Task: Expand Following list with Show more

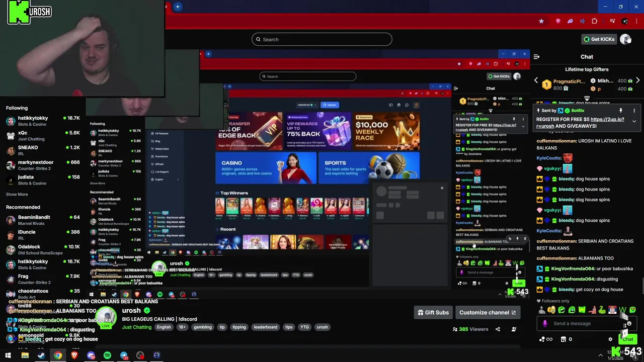Action: [17, 194]
